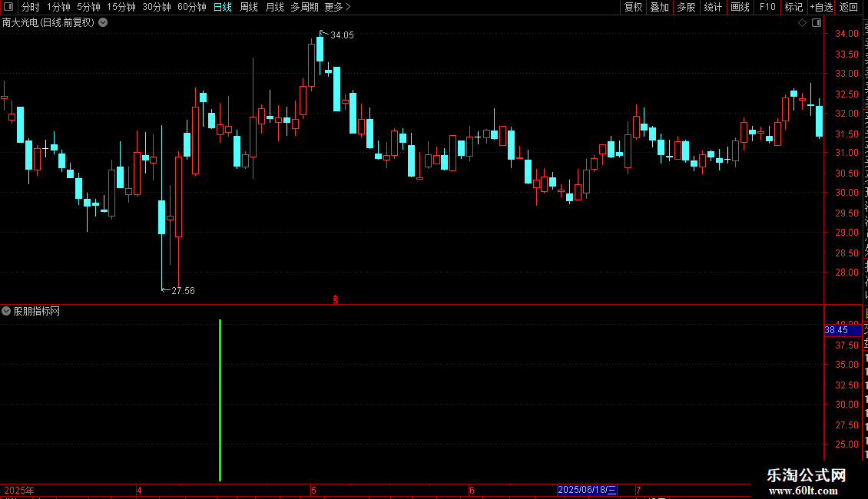This screenshot has width=868, height=499.
Task: Click month 4 on the time axis
Action: (x=139, y=491)
